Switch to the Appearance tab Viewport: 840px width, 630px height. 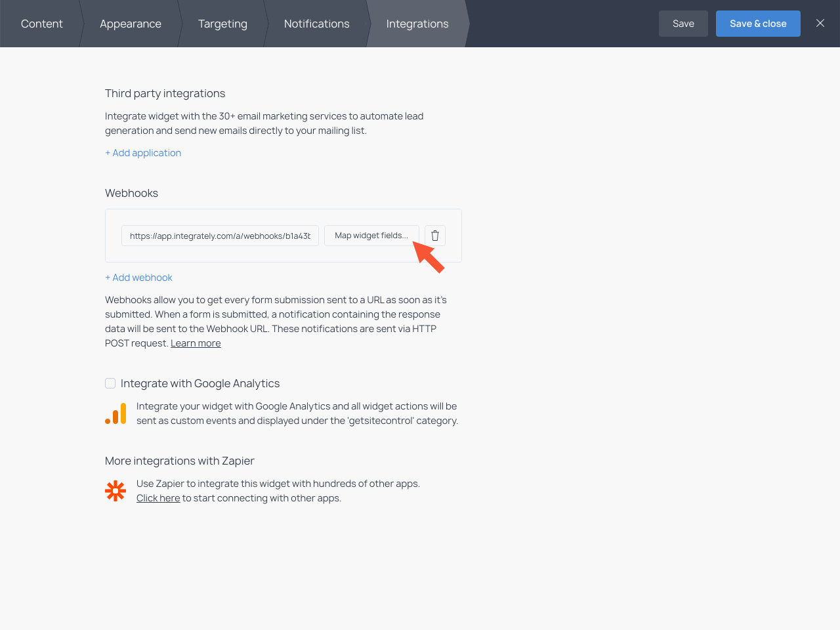tap(131, 24)
